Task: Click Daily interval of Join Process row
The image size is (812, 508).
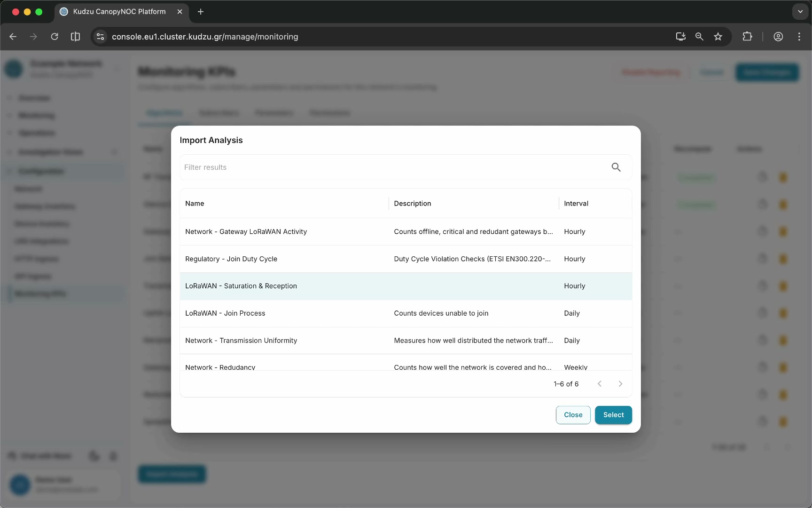Action: pos(571,313)
